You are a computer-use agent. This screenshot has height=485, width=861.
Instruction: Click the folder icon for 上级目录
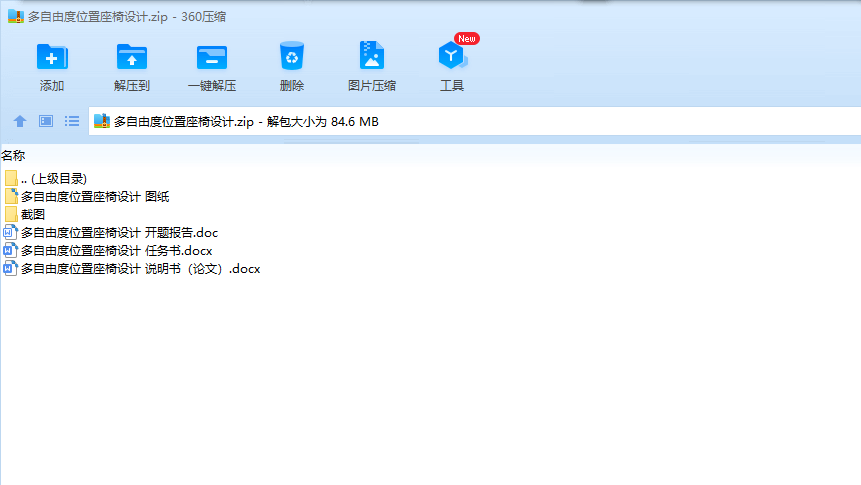coord(11,179)
